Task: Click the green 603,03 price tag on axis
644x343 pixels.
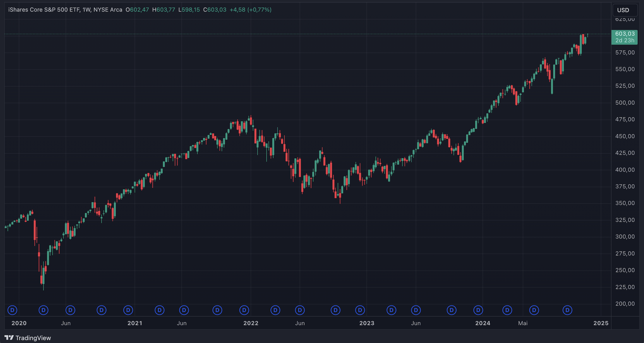Action: coord(625,34)
